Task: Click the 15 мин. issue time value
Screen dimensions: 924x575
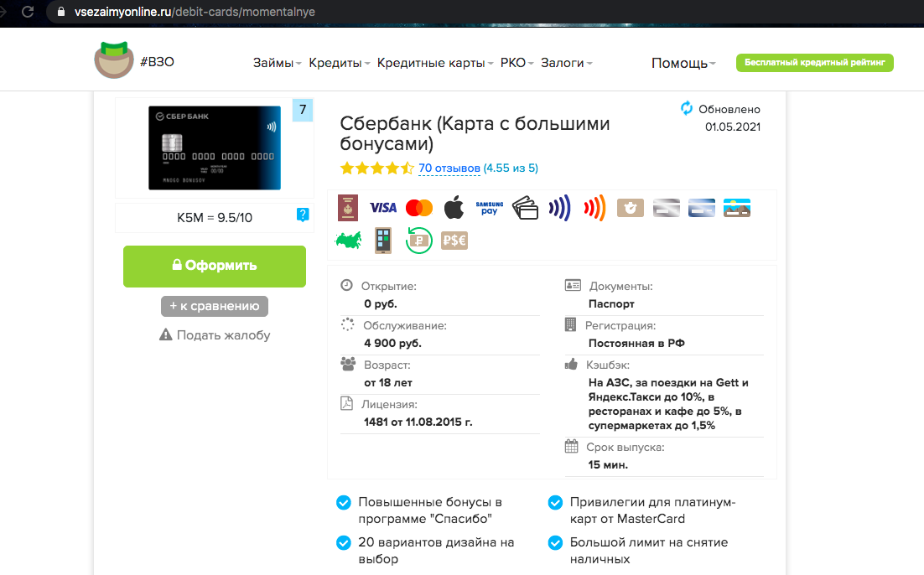Action: point(608,465)
